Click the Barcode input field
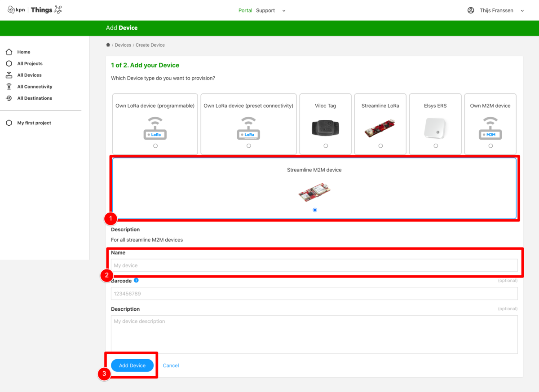Viewport: 539px width, 392px height. 314,294
